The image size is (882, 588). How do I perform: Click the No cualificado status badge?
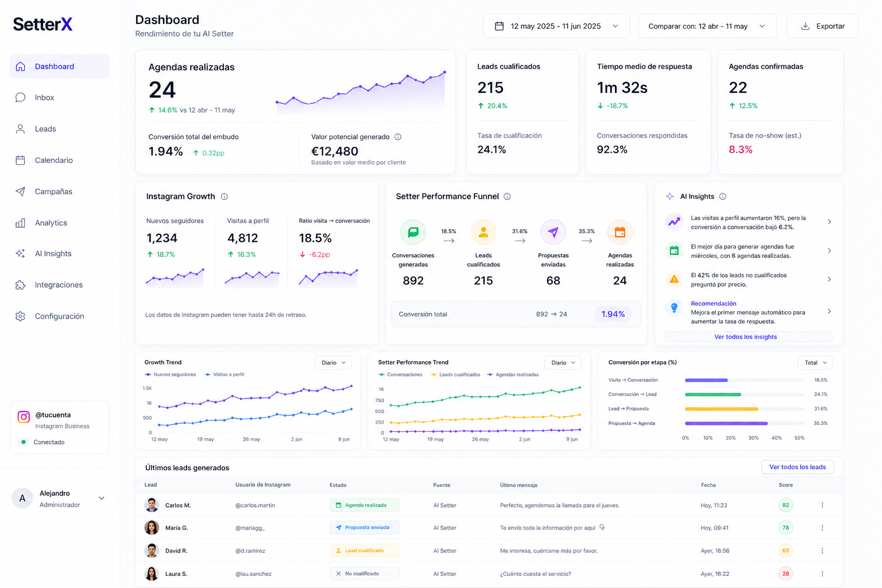pos(364,574)
